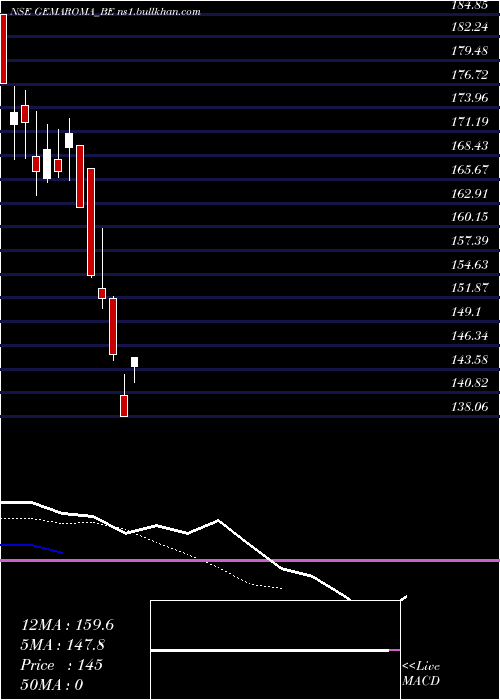Click the 165.67 price axis label
This screenshot has height=700, width=500.
coord(470,170)
